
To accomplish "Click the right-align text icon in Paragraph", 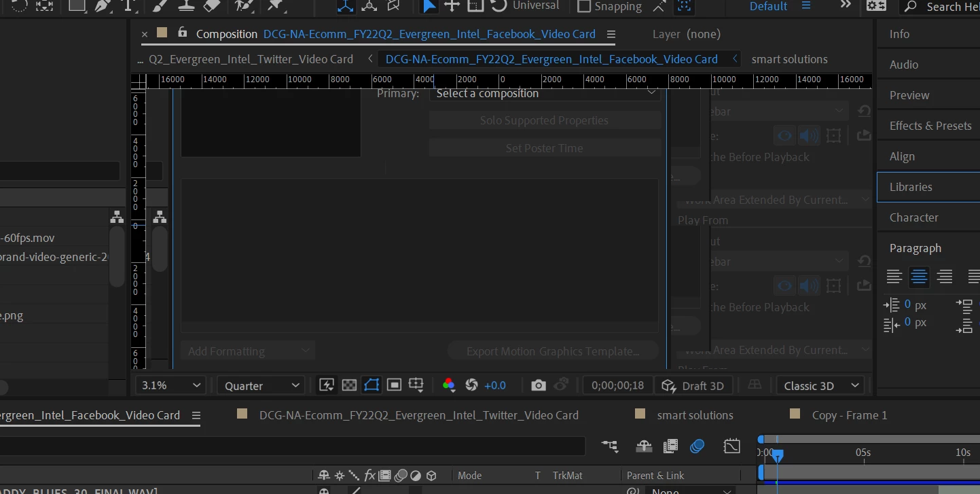I will point(944,277).
